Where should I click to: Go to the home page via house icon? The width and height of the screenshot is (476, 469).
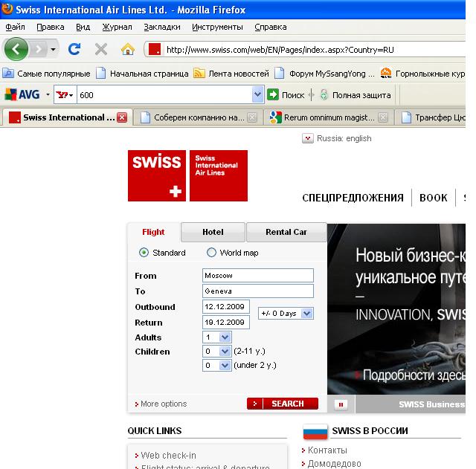pyautogui.click(x=128, y=49)
